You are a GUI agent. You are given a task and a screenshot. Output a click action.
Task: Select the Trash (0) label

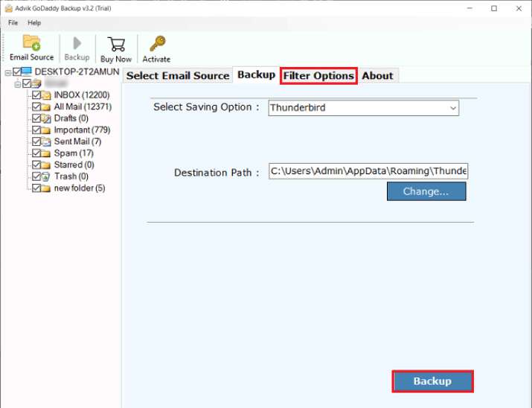click(x=71, y=176)
